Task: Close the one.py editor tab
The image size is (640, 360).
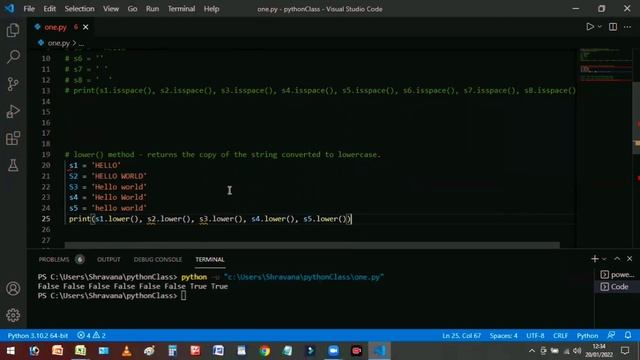Action: coord(85,27)
